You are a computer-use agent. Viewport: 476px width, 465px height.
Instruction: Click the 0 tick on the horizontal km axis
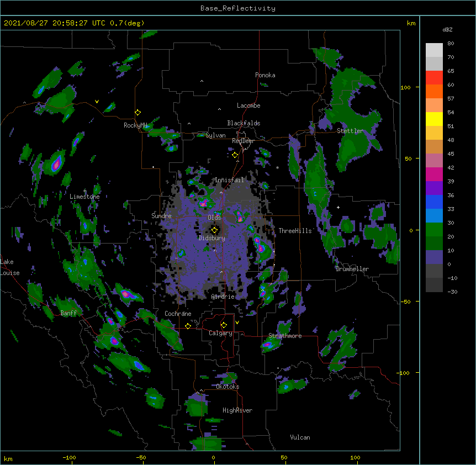point(213,457)
